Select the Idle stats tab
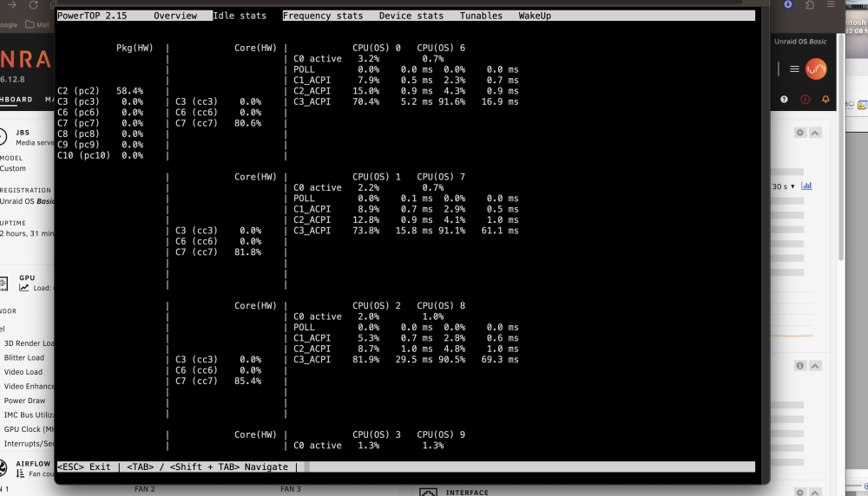 pos(240,16)
